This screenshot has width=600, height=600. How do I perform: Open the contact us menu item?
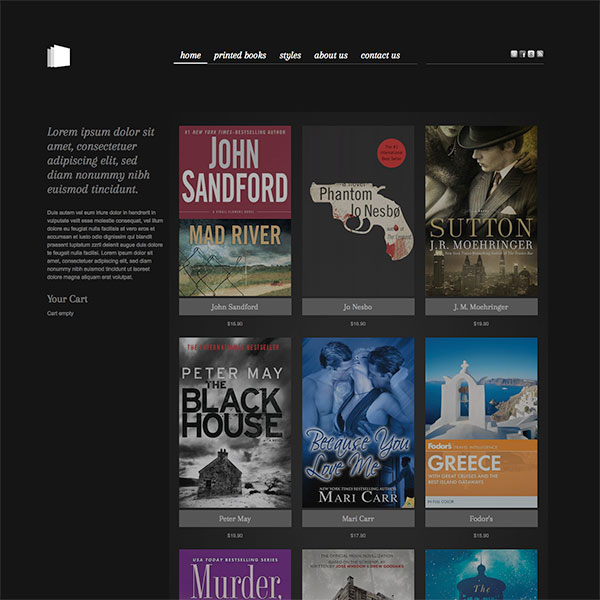pyautogui.click(x=380, y=55)
